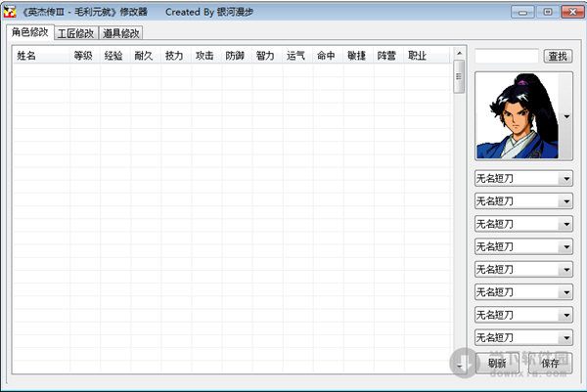Sort by the 攻击 column header

point(206,56)
